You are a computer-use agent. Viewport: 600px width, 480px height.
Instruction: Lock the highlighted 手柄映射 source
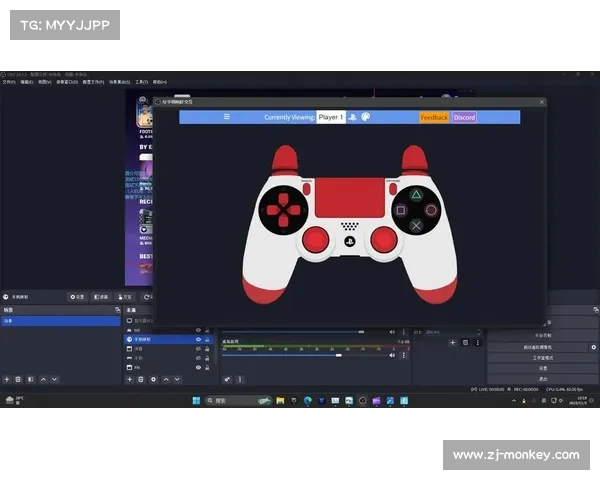tap(207, 339)
